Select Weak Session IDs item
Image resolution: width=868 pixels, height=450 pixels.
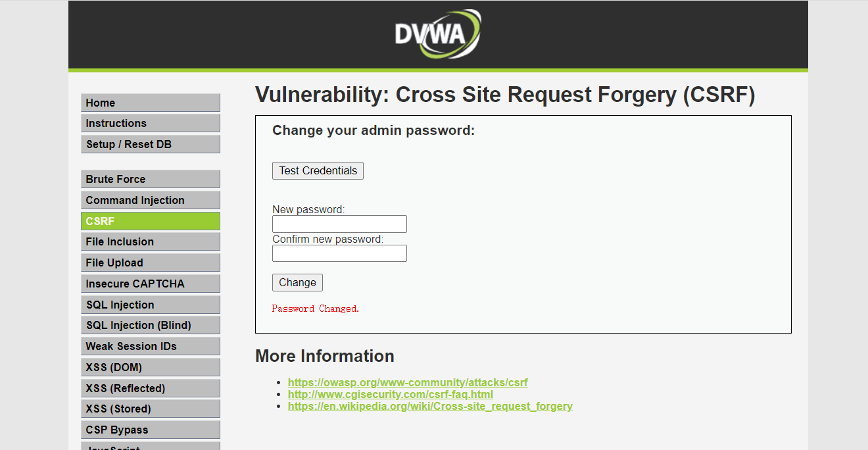point(150,346)
